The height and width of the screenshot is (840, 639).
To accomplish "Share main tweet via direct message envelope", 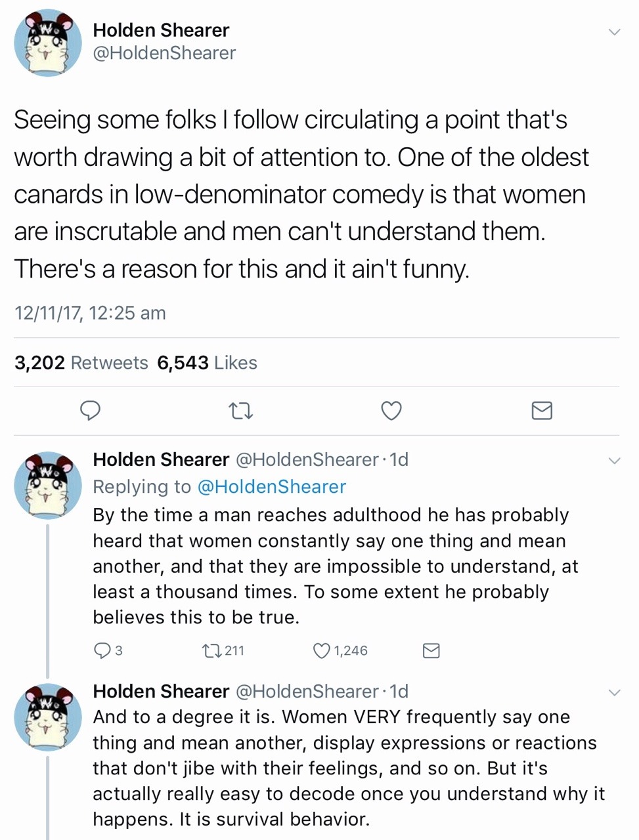I will point(541,411).
